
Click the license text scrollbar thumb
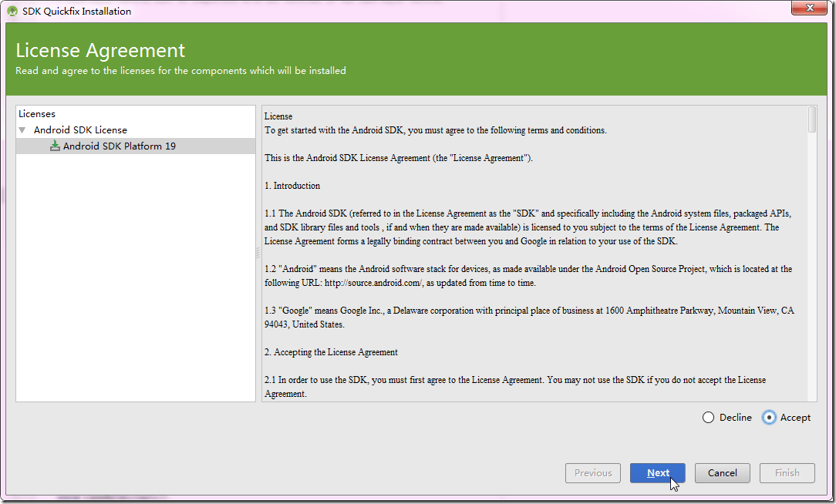tap(812, 119)
